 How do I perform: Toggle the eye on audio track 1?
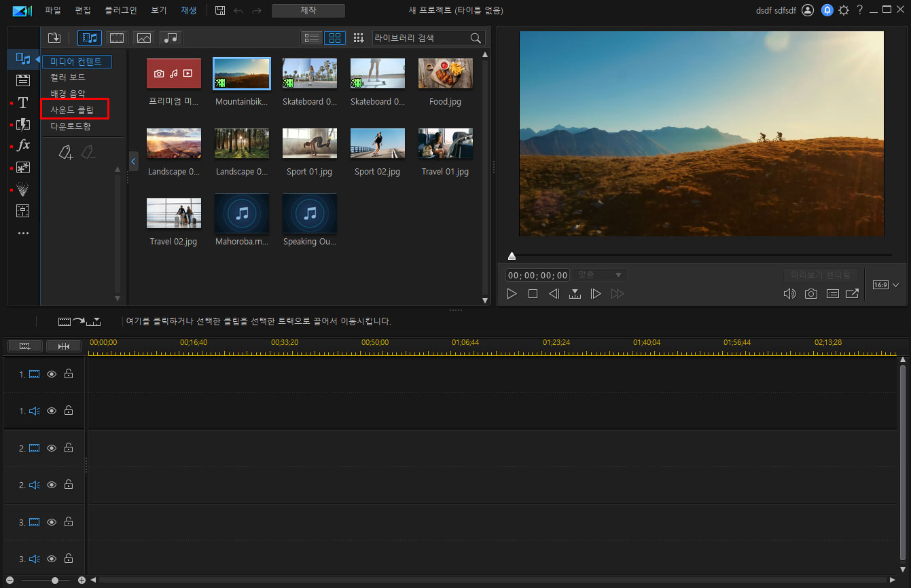tap(52, 411)
